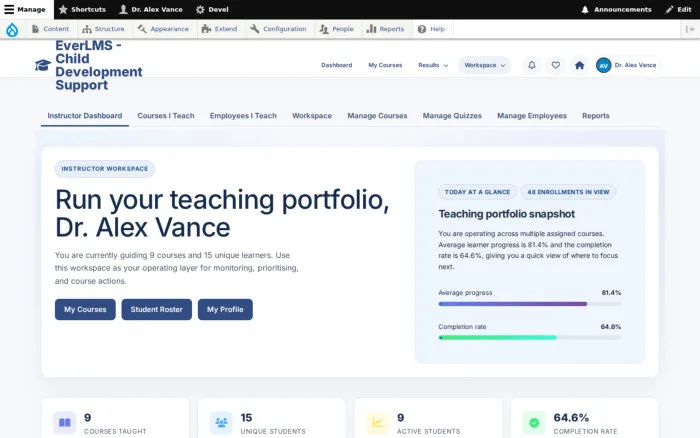Switch to the Reports tab

click(x=596, y=116)
